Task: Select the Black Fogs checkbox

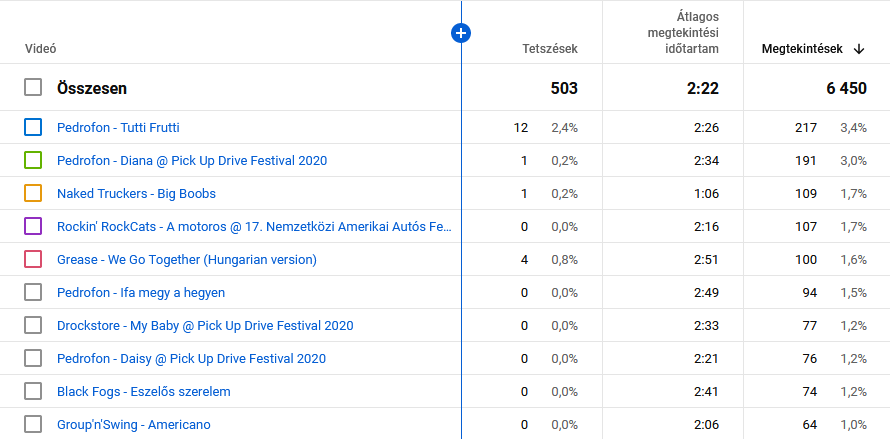Action: [33, 391]
